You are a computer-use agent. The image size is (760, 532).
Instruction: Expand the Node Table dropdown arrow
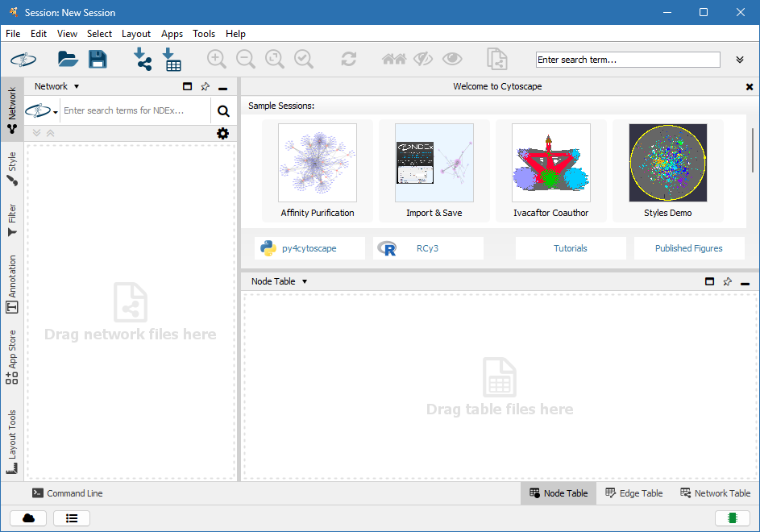tap(305, 281)
